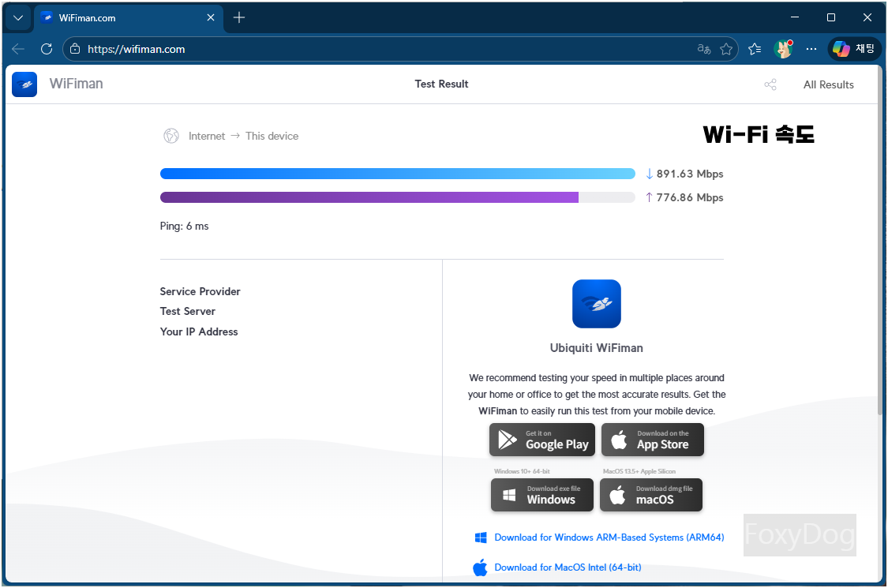Click the Ping: 6 ms text
The height and width of the screenshot is (588, 888).
184,226
